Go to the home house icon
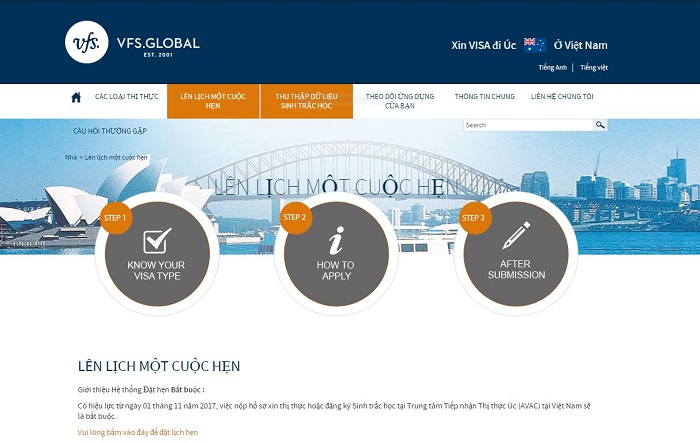 coord(76,97)
